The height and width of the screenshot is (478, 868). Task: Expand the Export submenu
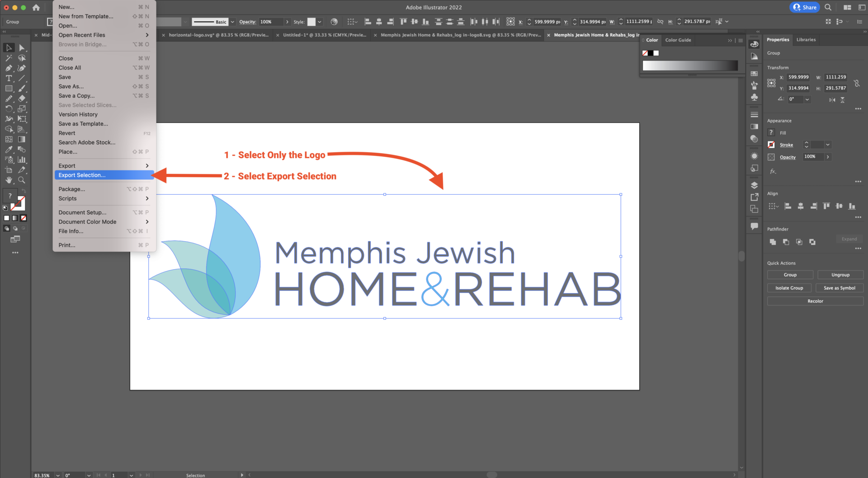tap(104, 166)
